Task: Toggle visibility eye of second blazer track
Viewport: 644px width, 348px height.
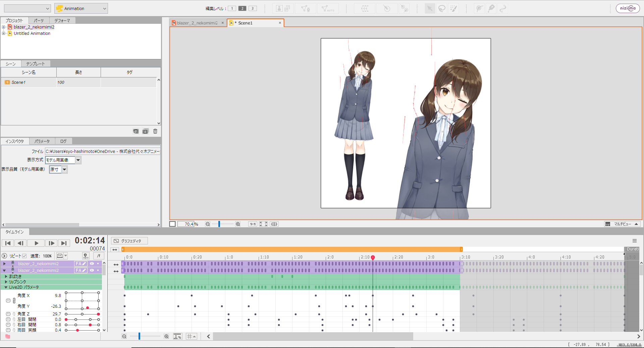Action: click(92, 270)
